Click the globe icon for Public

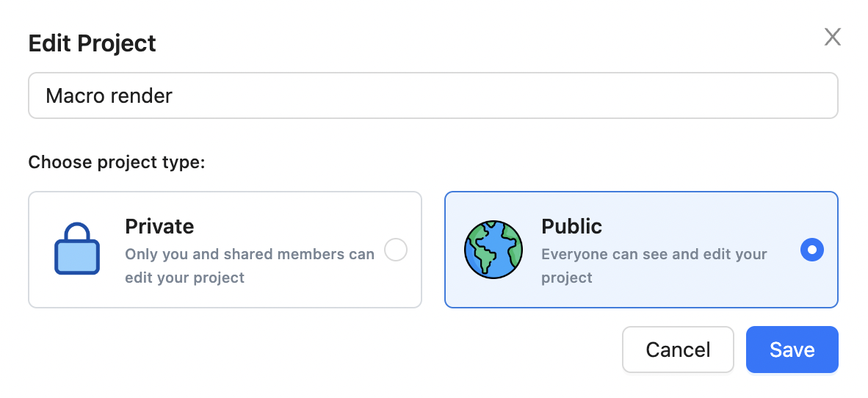tap(493, 250)
